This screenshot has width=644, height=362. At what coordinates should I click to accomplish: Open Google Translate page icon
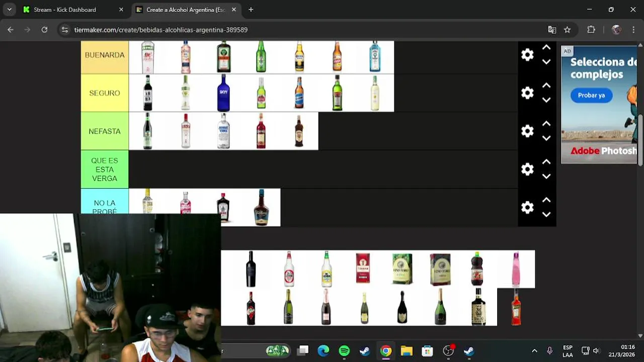coord(552,30)
